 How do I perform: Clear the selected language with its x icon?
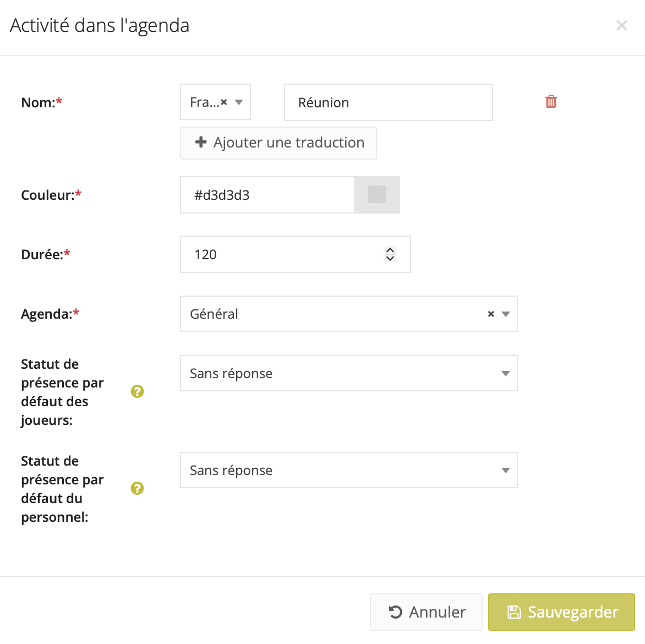[224, 102]
